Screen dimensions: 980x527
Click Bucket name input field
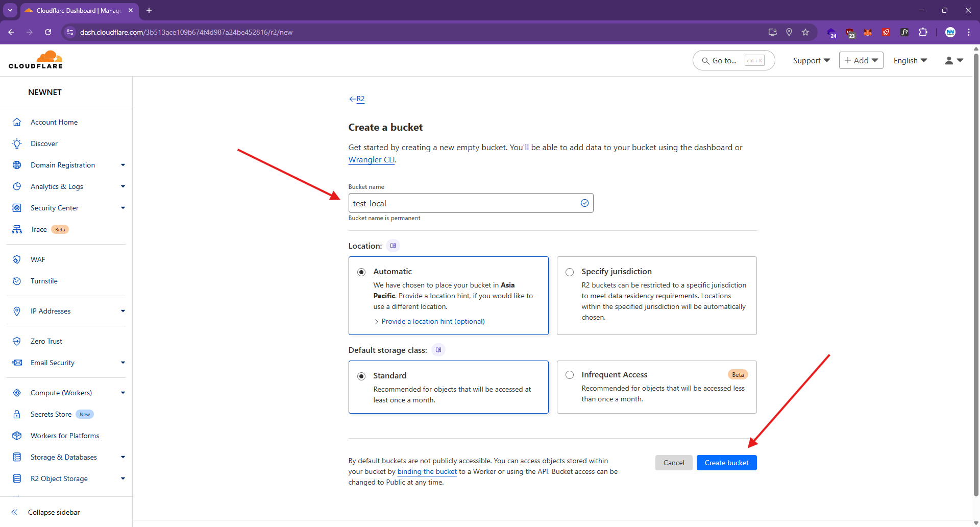tap(471, 203)
